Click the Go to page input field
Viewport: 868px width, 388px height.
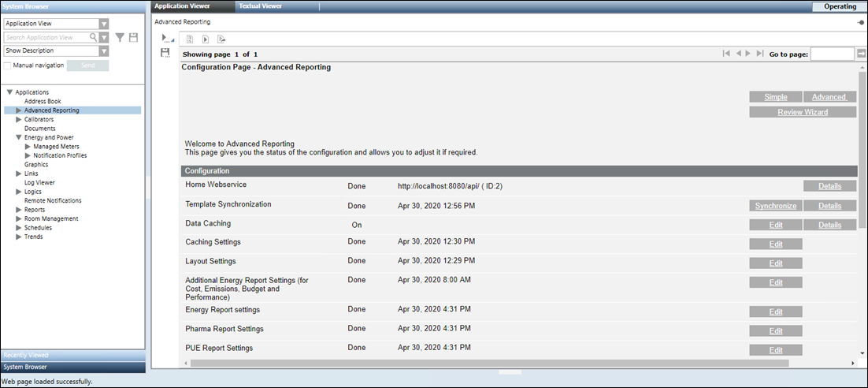click(x=832, y=54)
